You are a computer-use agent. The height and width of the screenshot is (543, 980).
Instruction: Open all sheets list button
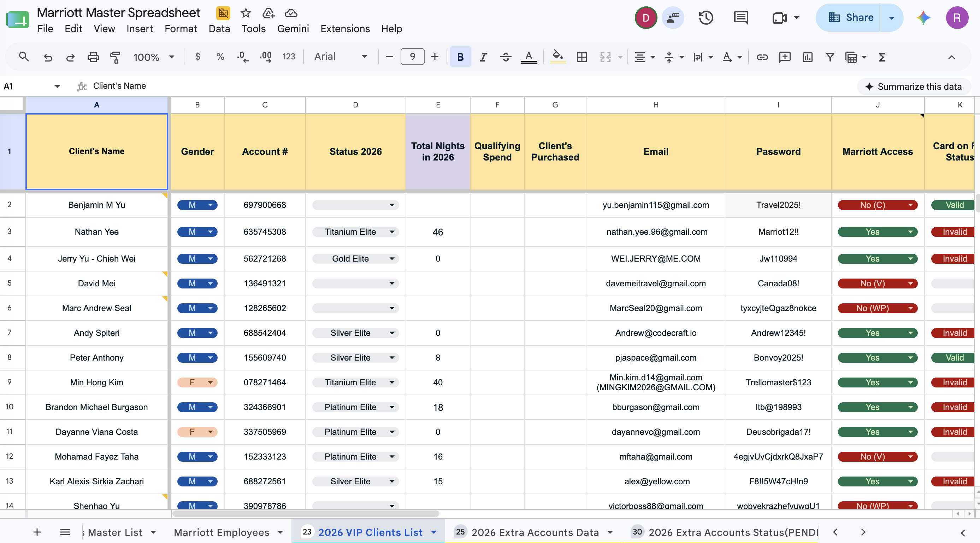[65, 532]
